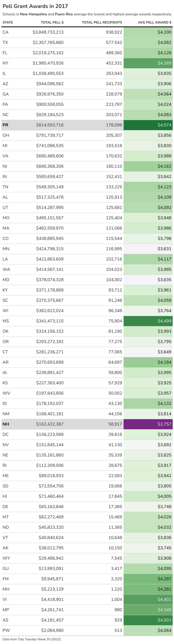Click the PW state label
Image resolution: width=174 pixels, height=644 pixels.
coord(6,630)
